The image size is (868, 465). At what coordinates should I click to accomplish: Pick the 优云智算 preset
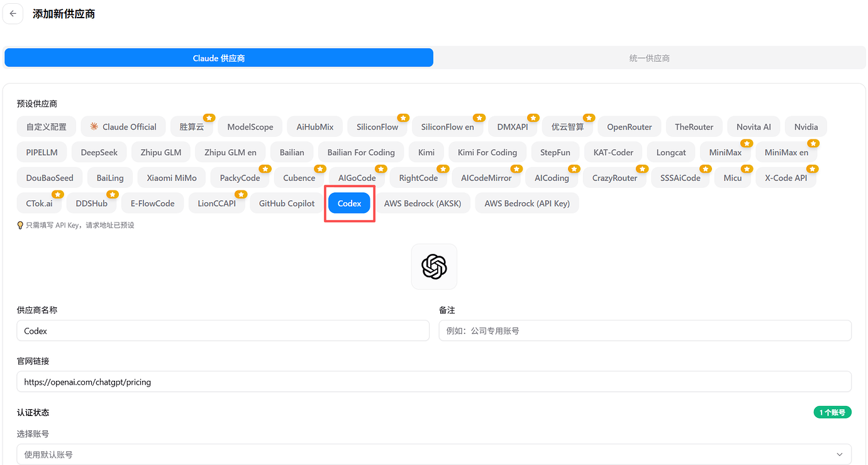click(x=568, y=126)
